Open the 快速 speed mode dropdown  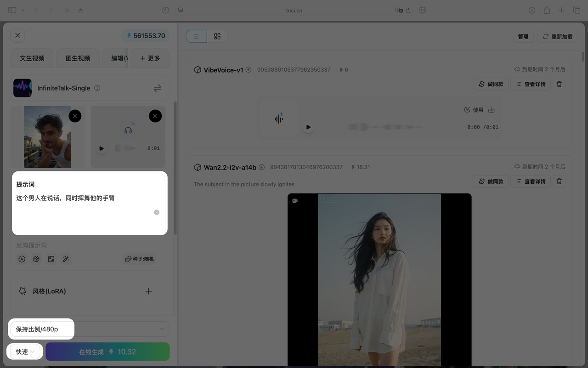pos(25,352)
